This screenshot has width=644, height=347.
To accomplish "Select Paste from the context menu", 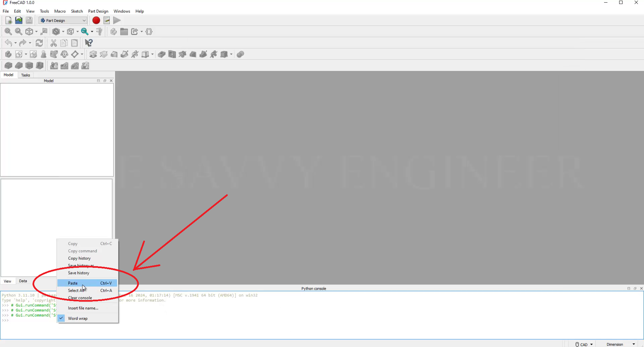I will tap(73, 283).
